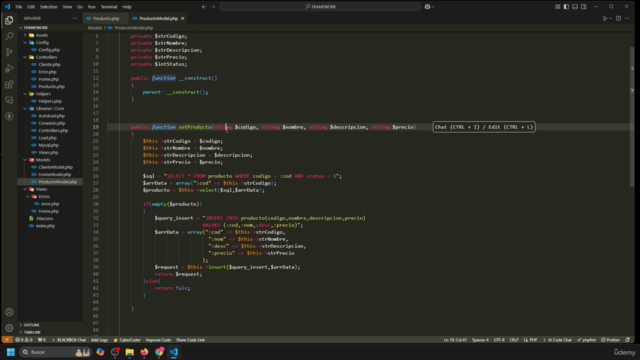Open the Accounts icon in activity bar
This screenshot has height=360, width=640.
[x=9, y=312]
